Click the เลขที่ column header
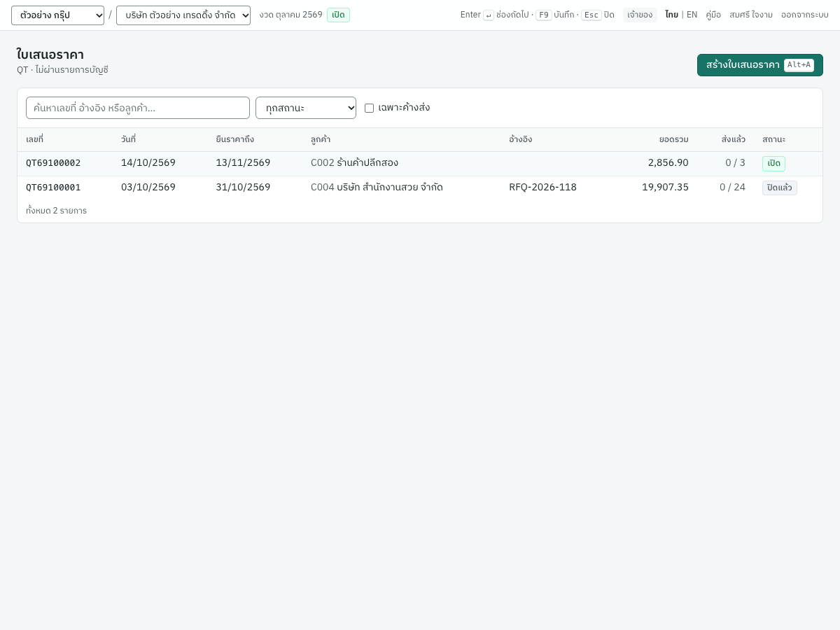This screenshot has height=630, width=840. [34, 140]
